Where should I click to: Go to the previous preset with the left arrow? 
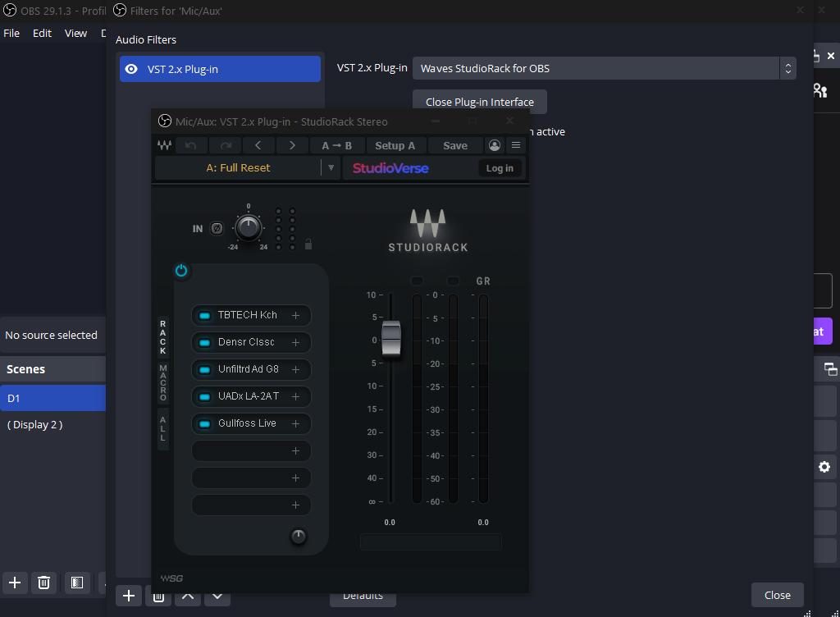pyautogui.click(x=258, y=145)
